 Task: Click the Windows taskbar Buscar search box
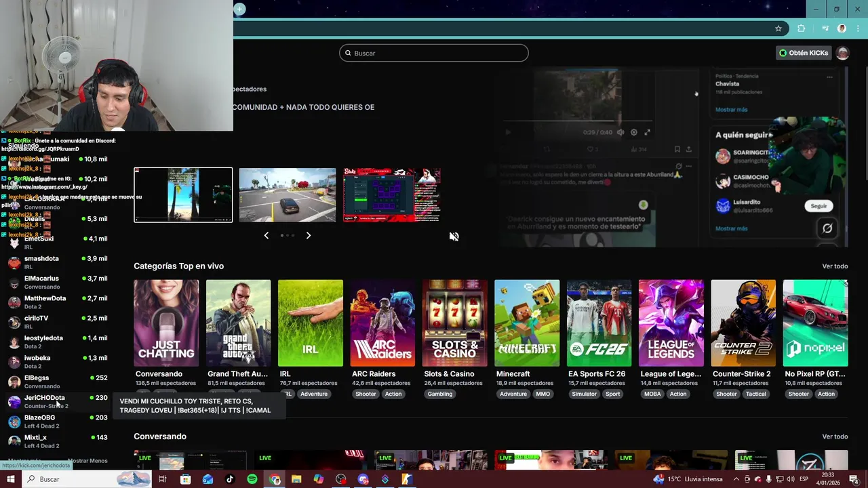[87, 479]
